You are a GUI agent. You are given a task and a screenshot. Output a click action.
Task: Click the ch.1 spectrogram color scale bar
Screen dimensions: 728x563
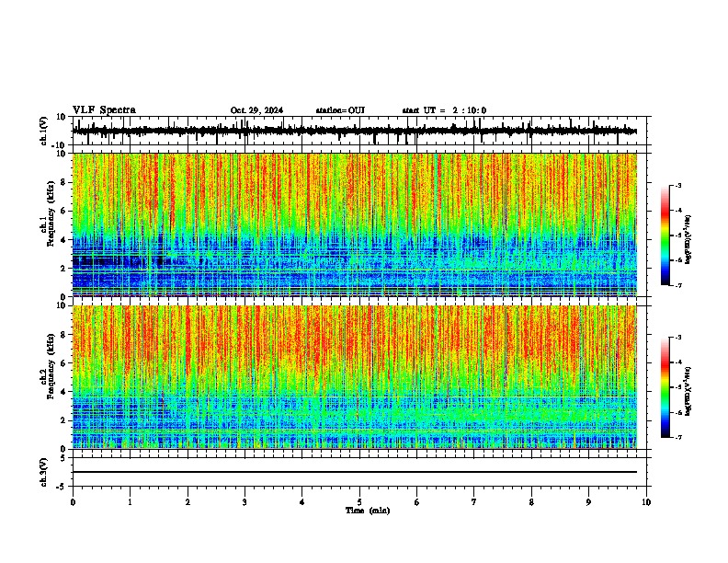click(665, 236)
